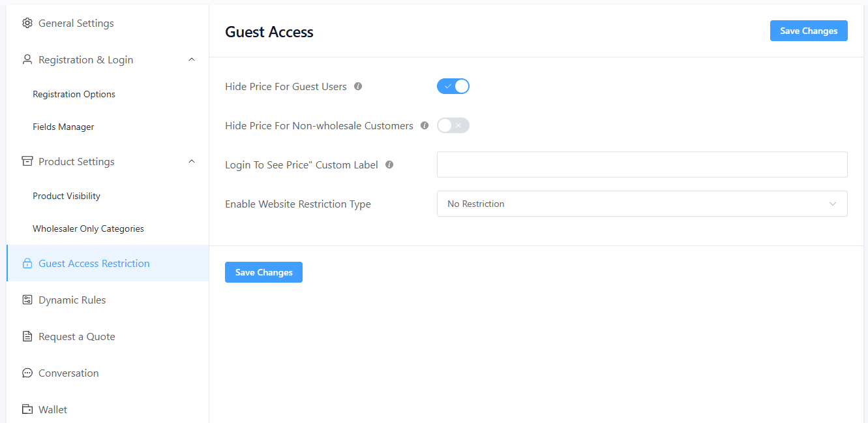
Task: Click the bottom Save Changes button
Action: [263, 272]
